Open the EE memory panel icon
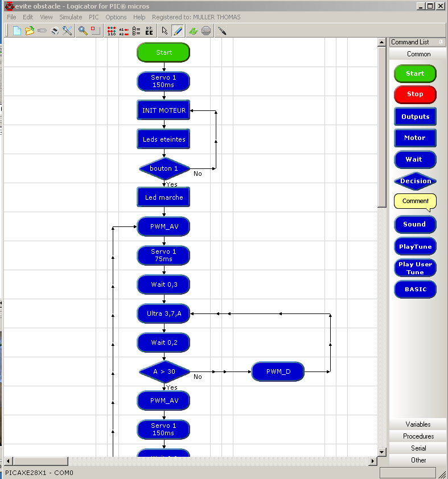Screen dimensions: 448x479 point(149,31)
